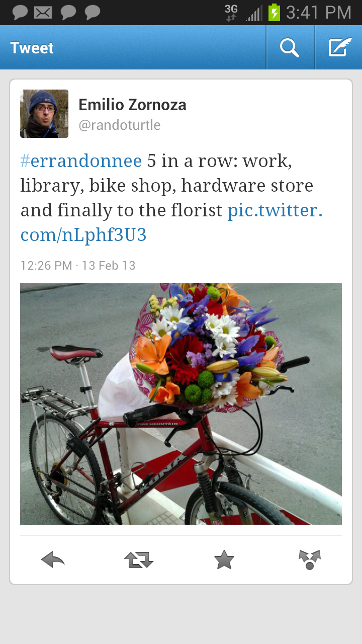362x644 pixels.
Task: Tap the share icon below the photo
Action: coord(309,559)
